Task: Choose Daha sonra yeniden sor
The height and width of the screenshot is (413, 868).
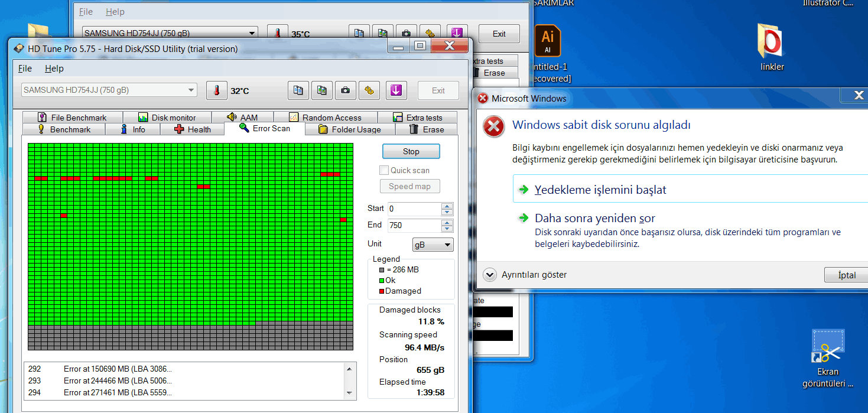Action: tap(595, 218)
